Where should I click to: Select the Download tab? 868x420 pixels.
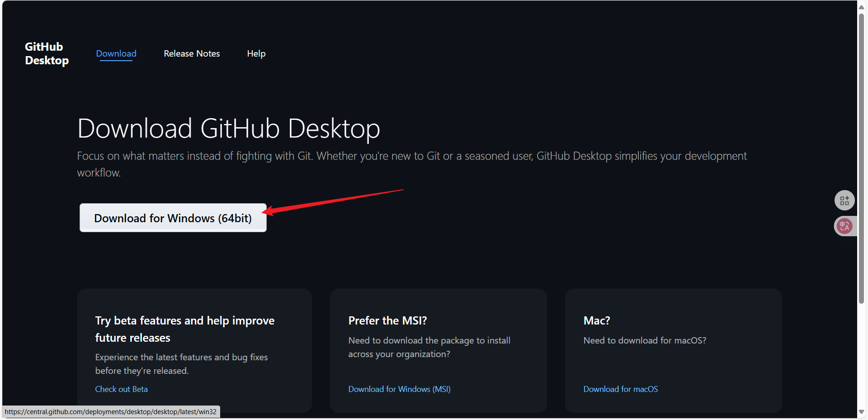116,53
